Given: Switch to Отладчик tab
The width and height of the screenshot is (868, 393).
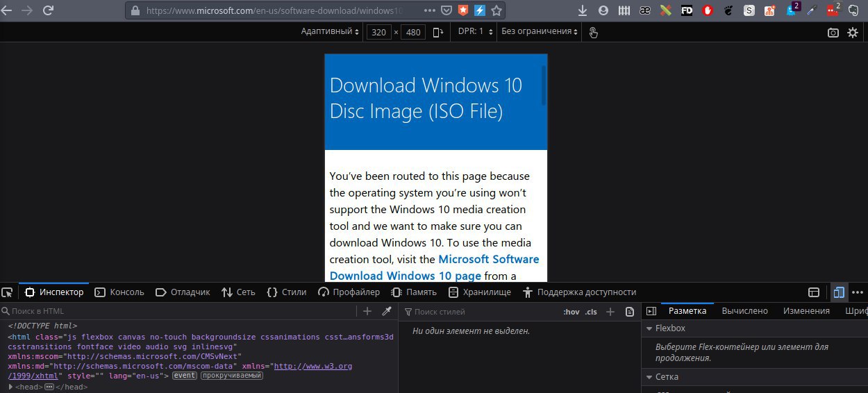Looking at the screenshot, I should (183, 292).
